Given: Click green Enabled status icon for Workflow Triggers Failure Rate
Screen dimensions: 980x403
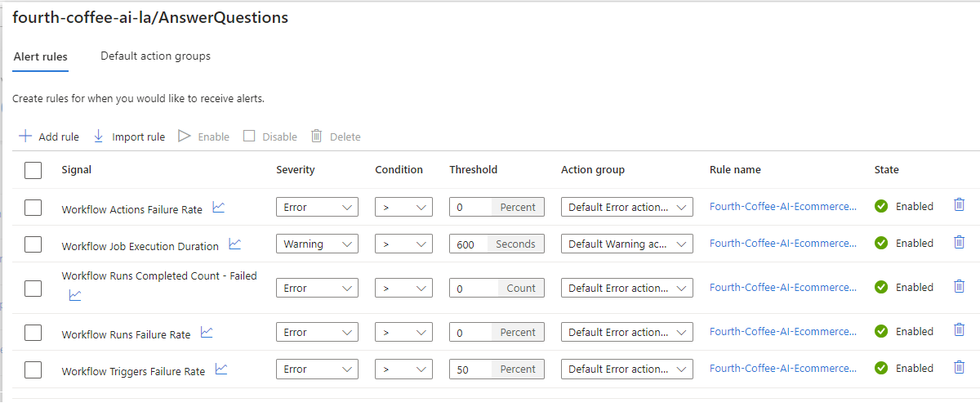Looking at the screenshot, I should (x=881, y=368).
